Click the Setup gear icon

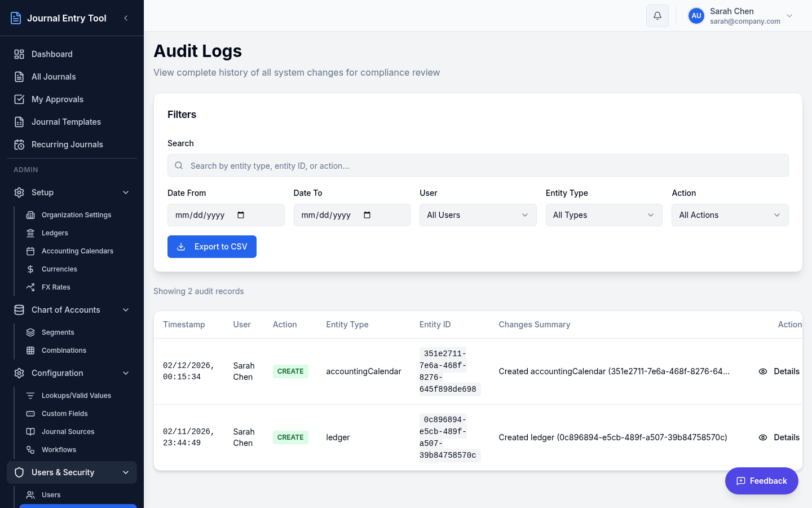coord(19,192)
